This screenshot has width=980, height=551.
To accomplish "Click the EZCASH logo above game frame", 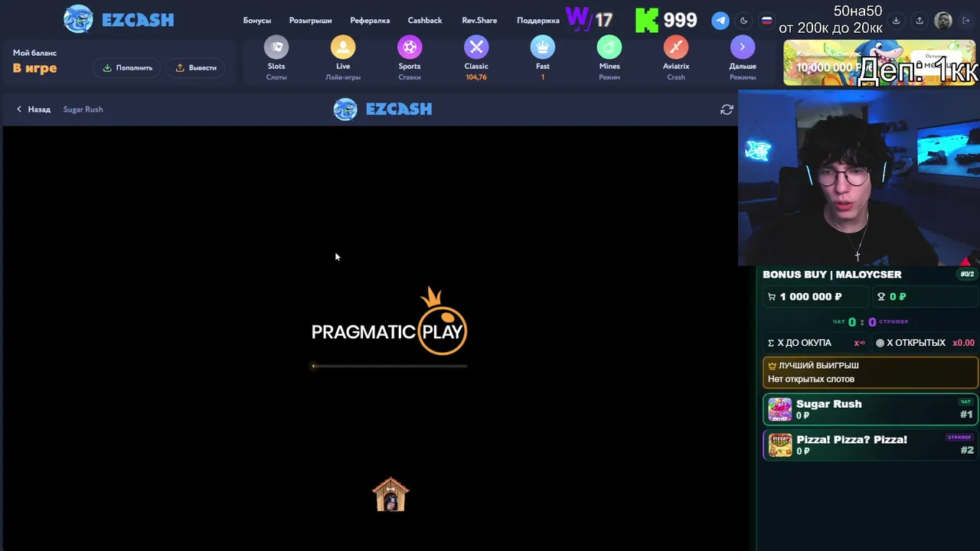I will coord(383,109).
